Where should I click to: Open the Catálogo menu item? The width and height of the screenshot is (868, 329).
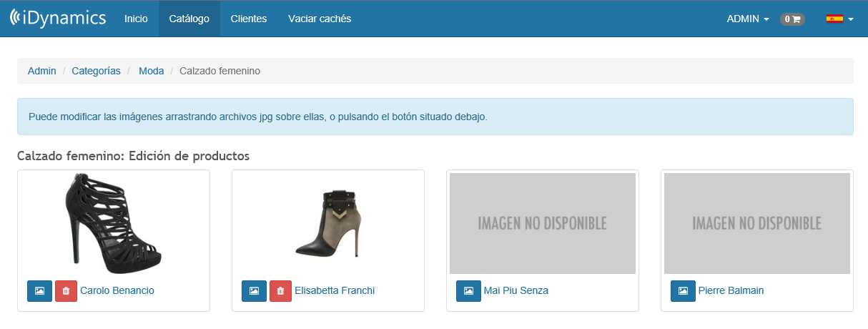coord(189,19)
